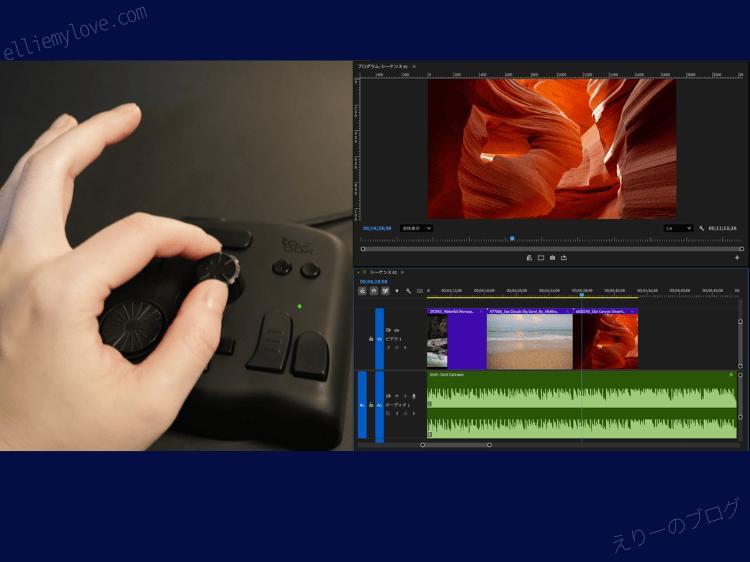The image size is (750, 562).
Task: Open the Program Monitor wrench settings
Action: (x=702, y=228)
